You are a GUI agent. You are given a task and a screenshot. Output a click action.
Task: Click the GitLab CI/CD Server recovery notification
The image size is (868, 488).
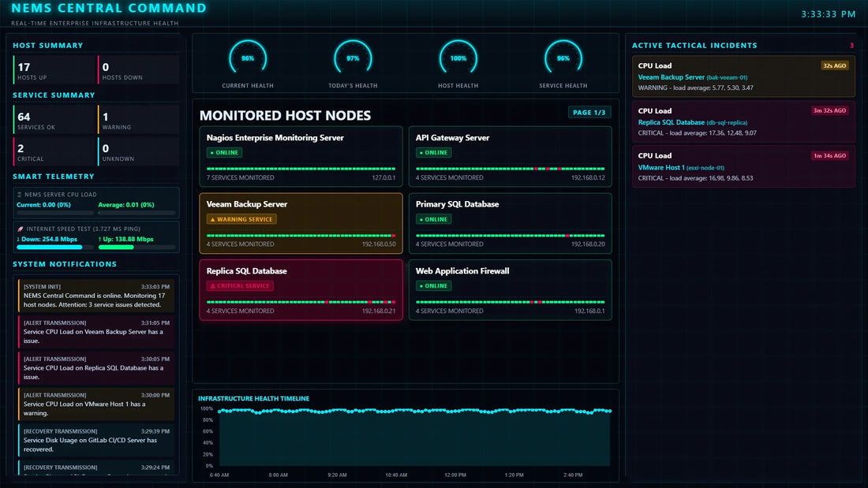pyautogui.click(x=95, y=440)
